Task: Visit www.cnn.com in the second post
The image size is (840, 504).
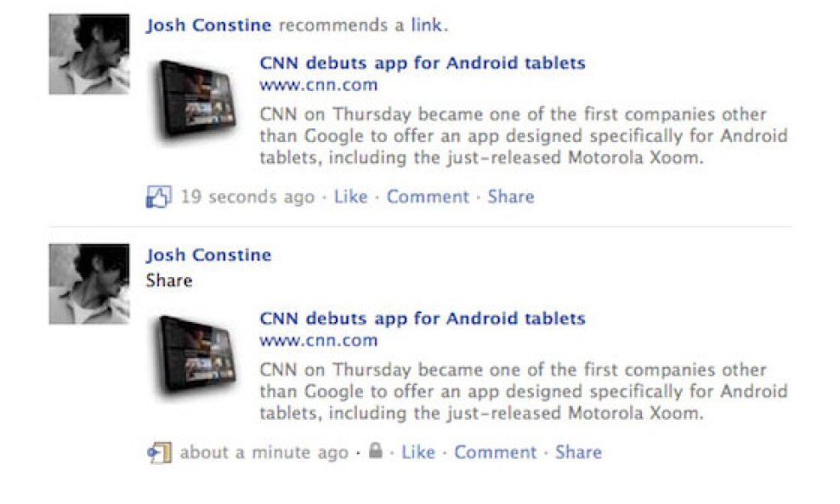Action: pos(319,341)
